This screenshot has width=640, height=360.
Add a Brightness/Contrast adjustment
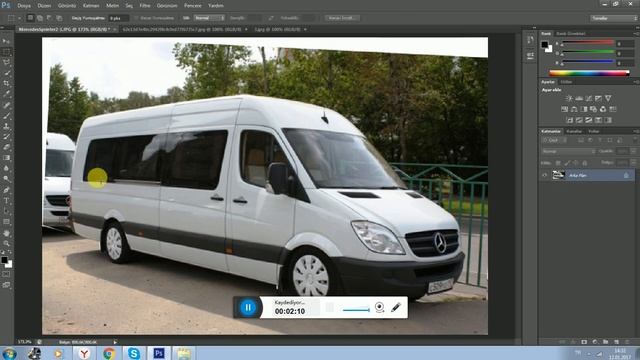pyautogui.click(x=569, y=98)
